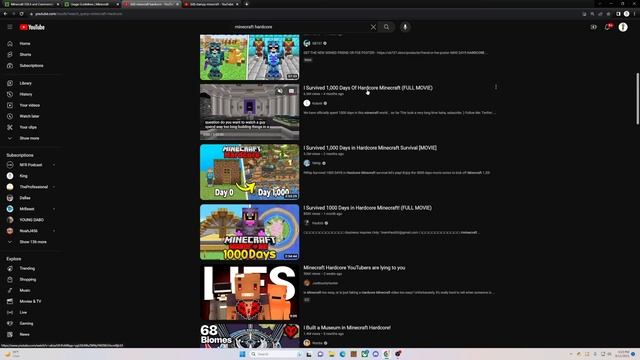Click the Minecraft 1000 Days thumbnail
Viewport: 640px width, 360px height.
tap(249, 232)
